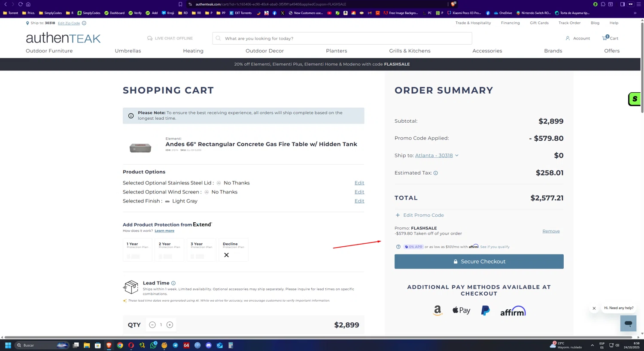Open the Extend Learn more link

tap(164, 231)
